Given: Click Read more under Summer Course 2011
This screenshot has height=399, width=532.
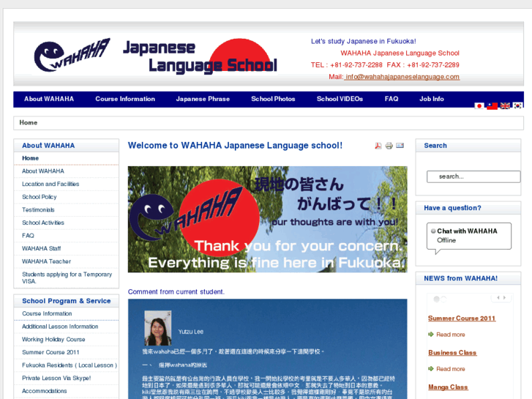Looking at the screenshot, I should tap(451, 335).
